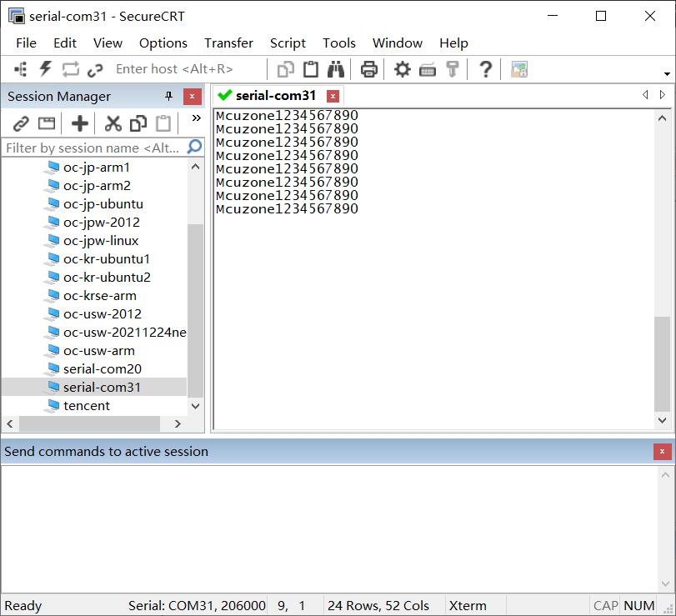The image size is (676, 616).
Task: Click the Print icon
Action: tap(368, 69)
